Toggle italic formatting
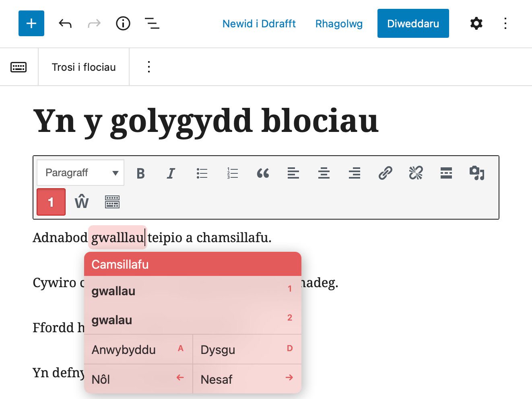 pos(171,173)
